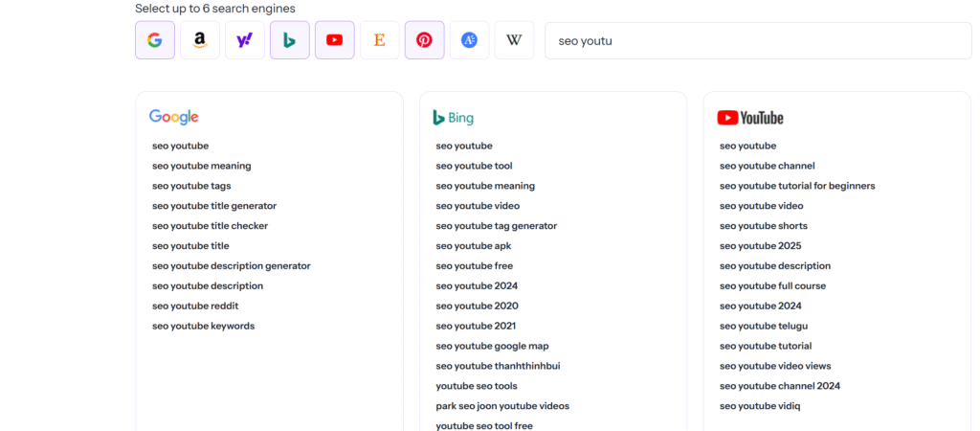980x431 pixels.
Task: Select 'seo youtube thanhthinhbui' suggestion
Action: coord(498,366)
